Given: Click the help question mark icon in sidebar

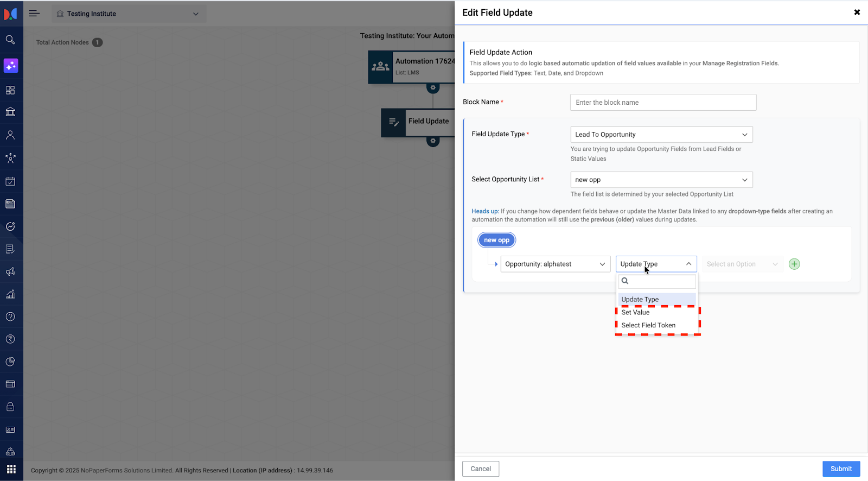Looking at the screenshot, I should (x=10, y=317).
